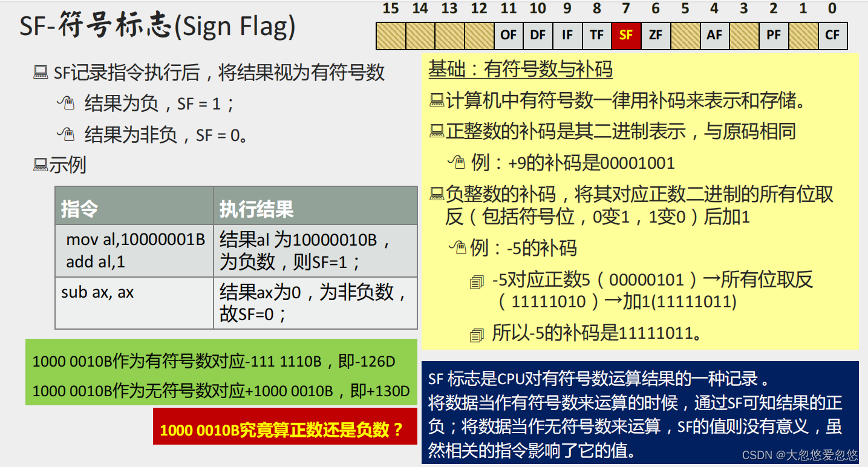Screen dimensions: 868x467
Task: Click the "示例" label above the table
Action: pyautogui.click(x=68, y=165)
